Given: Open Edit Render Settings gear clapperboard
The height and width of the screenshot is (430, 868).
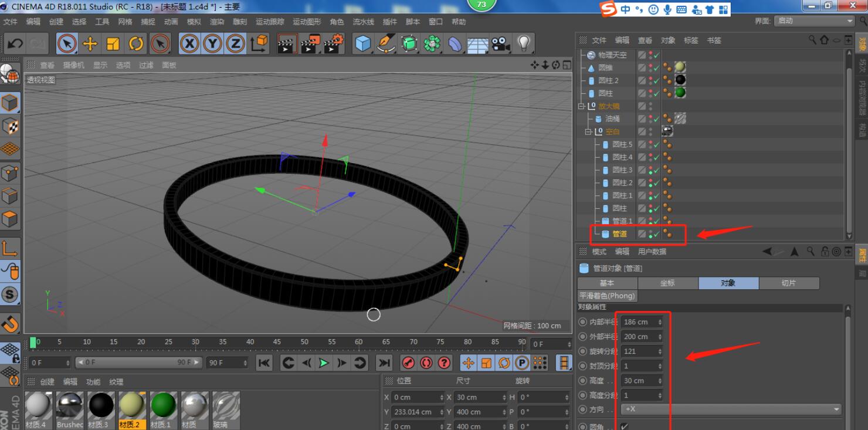Looking at the screenshot, I should coord(334,43).
